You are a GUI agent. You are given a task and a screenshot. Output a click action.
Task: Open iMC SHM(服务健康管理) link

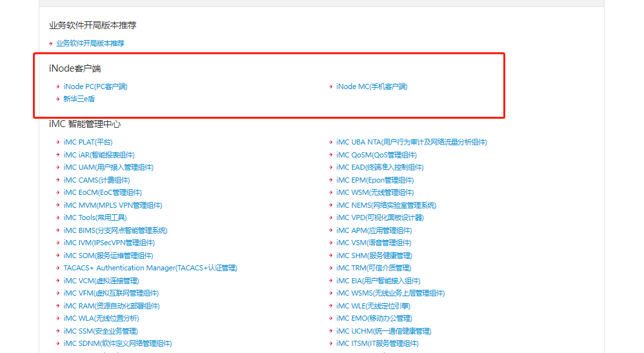[374, 256]
